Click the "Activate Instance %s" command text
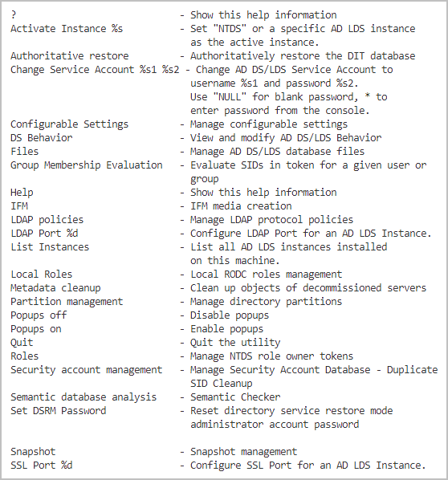Viewport: 448px width, 480px height. coord(67,29)
